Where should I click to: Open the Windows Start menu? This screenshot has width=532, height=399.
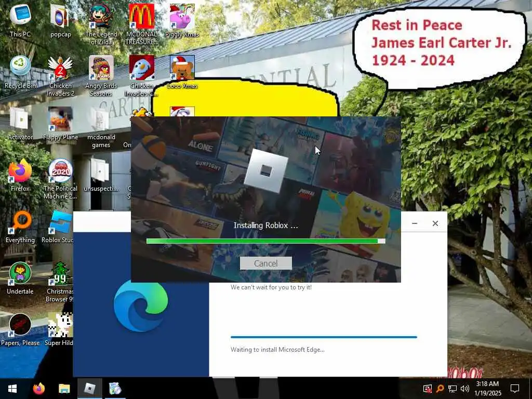12,389
